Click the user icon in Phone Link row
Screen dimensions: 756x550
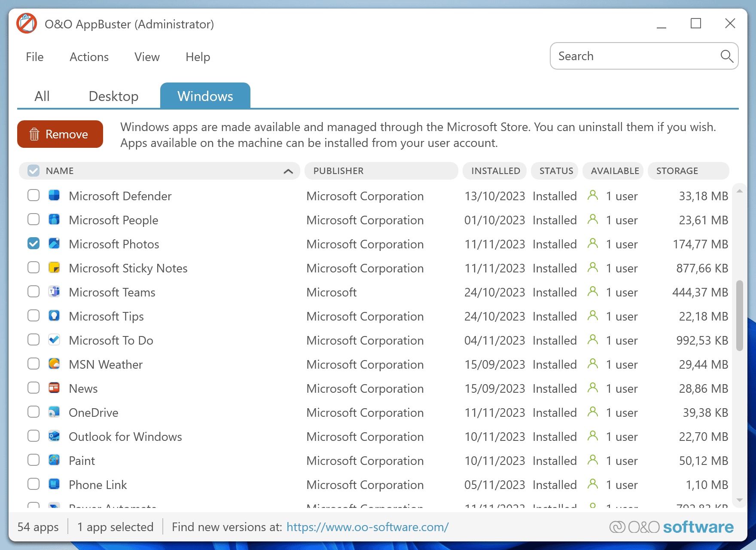593,484
